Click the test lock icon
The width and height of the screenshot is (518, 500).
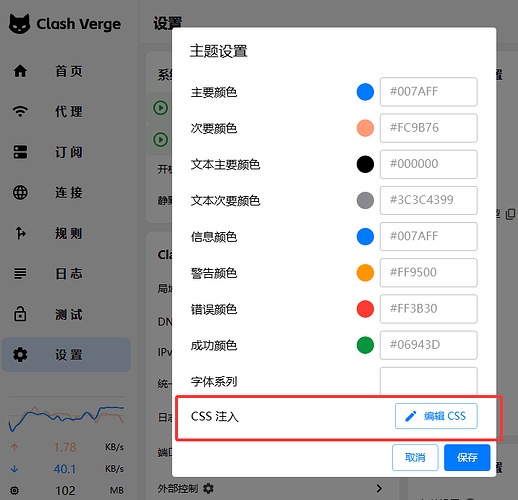coord(20,314)
